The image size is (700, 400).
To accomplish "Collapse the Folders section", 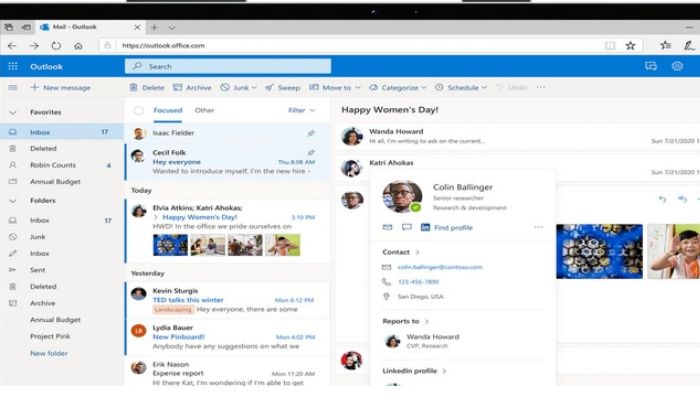I will point(12,201).
